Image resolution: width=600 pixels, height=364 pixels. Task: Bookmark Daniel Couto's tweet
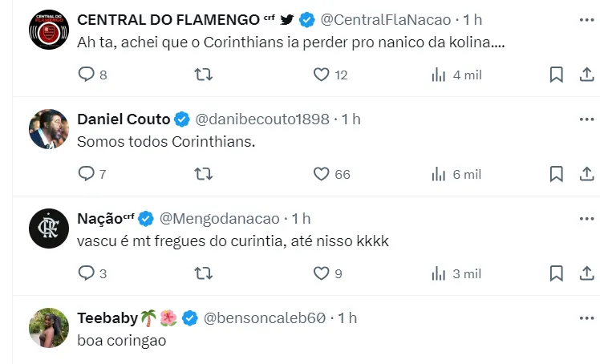556,174
